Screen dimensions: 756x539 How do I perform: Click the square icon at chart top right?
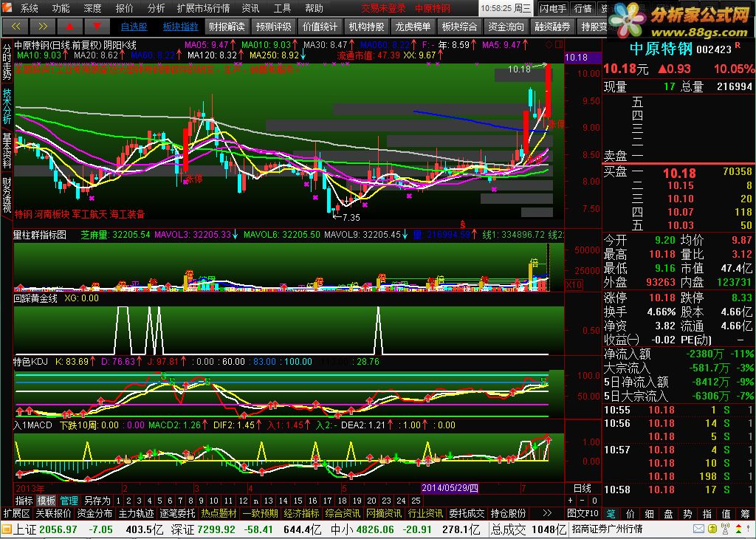pyautogui.click(x=559, y=45)
